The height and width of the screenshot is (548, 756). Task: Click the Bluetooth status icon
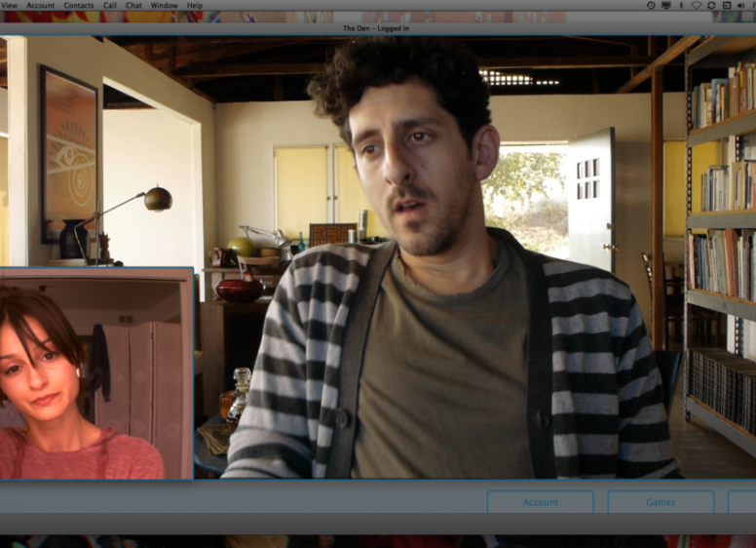pos(681,5)
